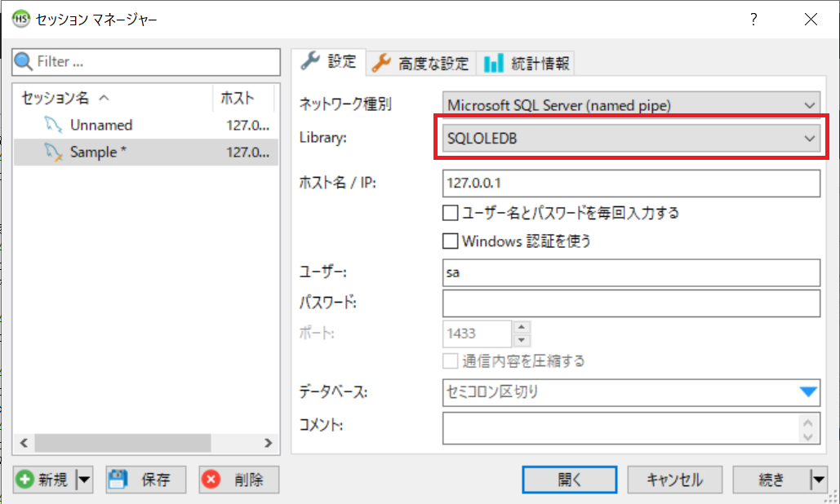Viewport: 840px width, 504px height.
Task: Open the ネットワーク種別 dropdown
Action: (x=631, y=105)
